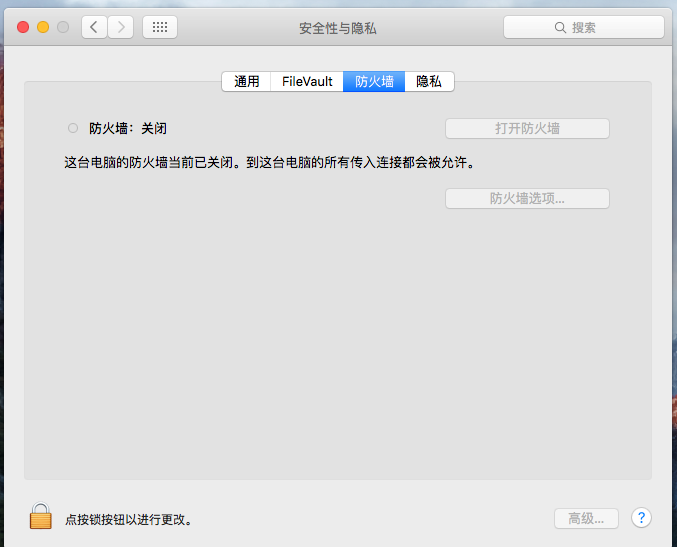Go forward with the right arrow
This screenshot has height=547, width=677.
[120, 27]
